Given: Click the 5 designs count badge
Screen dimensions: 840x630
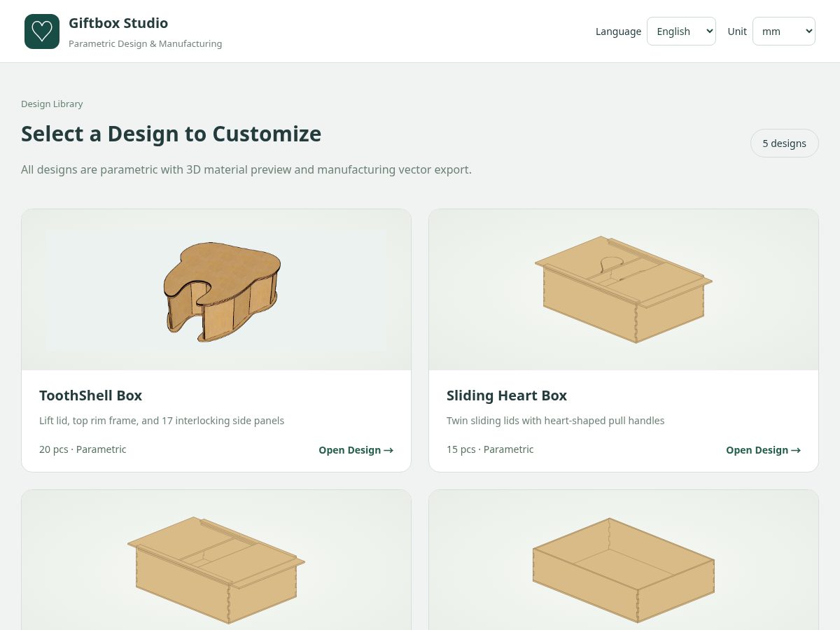Looking at the screenshot, I should [x=784, y=143].
